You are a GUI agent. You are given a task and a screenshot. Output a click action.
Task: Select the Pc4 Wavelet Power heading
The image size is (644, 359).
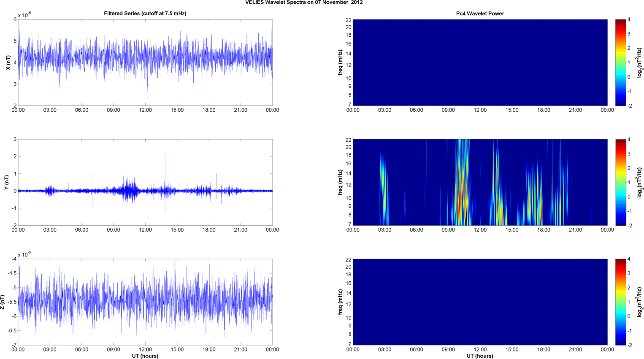(x=480, y=13)
